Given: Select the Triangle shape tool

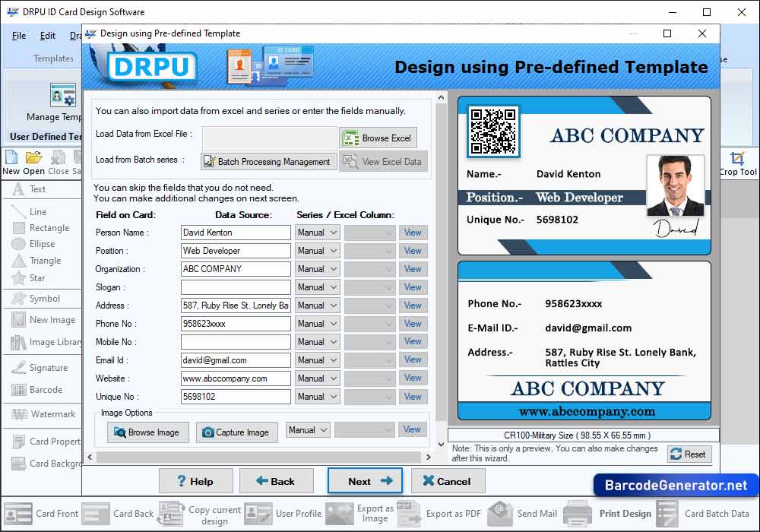Looking at the screenshot, I should click(x=36, y=261).
